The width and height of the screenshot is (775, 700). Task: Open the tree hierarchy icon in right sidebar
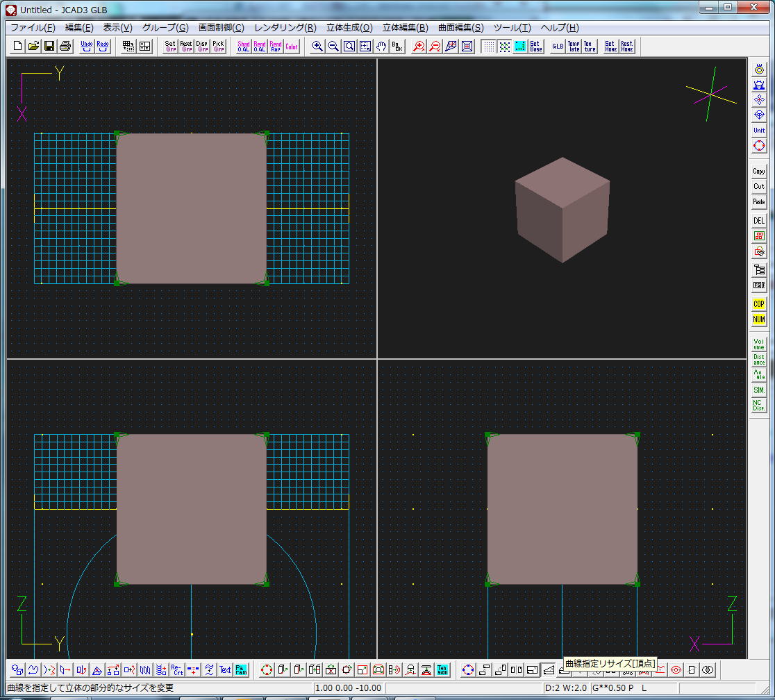[759, 270]
